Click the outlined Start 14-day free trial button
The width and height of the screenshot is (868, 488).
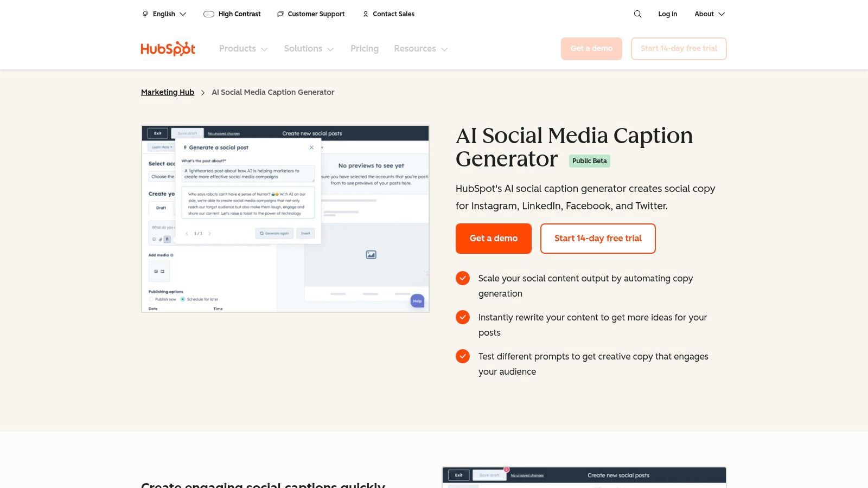(598, 239)
